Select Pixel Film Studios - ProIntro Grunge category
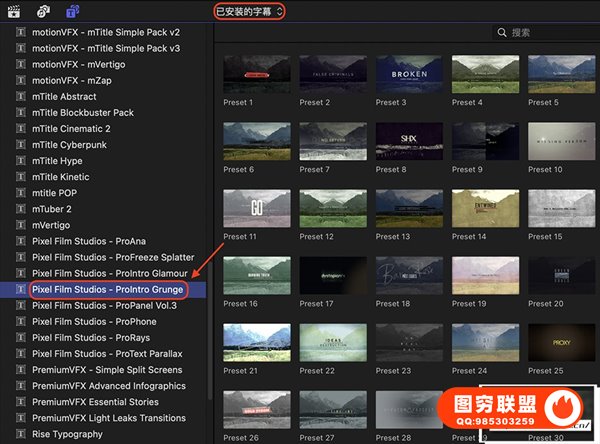Image resolution: width=600 pixels, height=444 pixels. (x=107, y=289)
